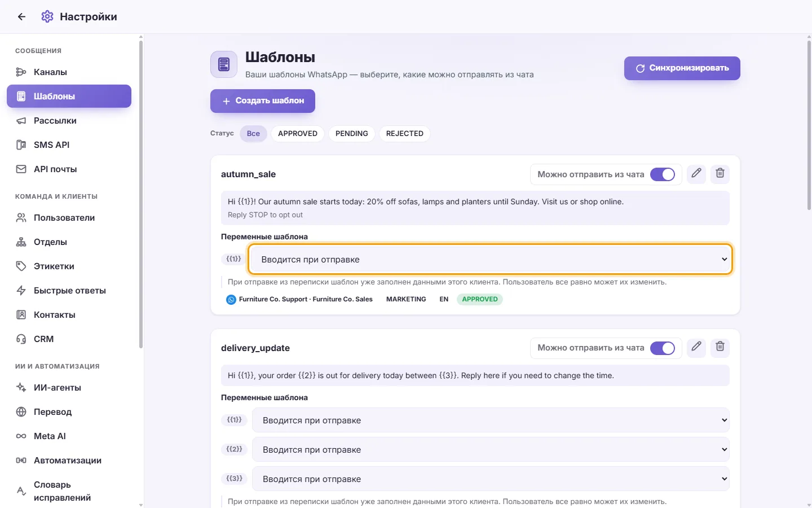Filter templates by PENDING status
Image resolution: width=812 pixels, height=508 pixels.
click(352, 134)
